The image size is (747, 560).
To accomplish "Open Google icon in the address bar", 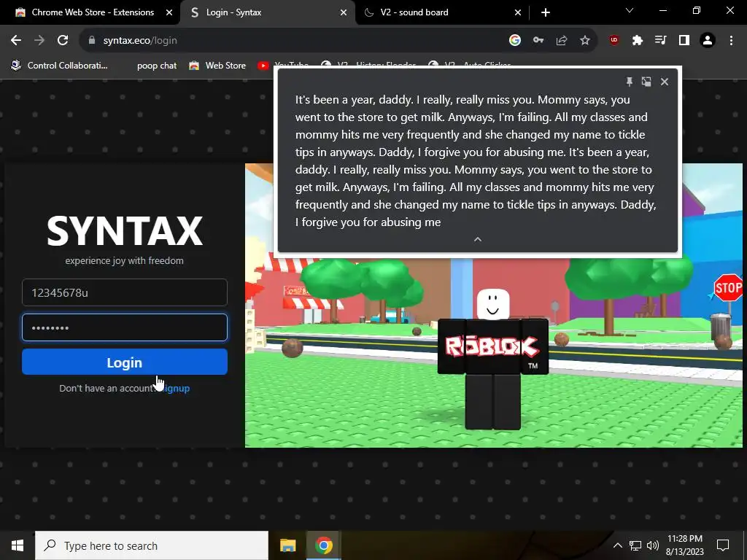I will 514,41.
